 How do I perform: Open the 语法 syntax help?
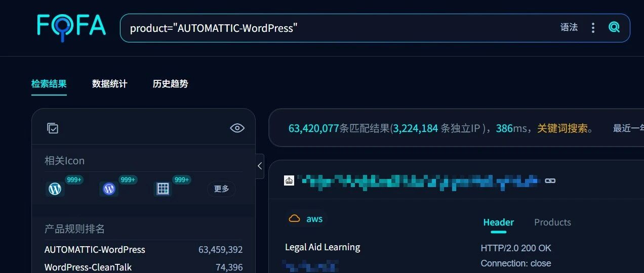569,27
